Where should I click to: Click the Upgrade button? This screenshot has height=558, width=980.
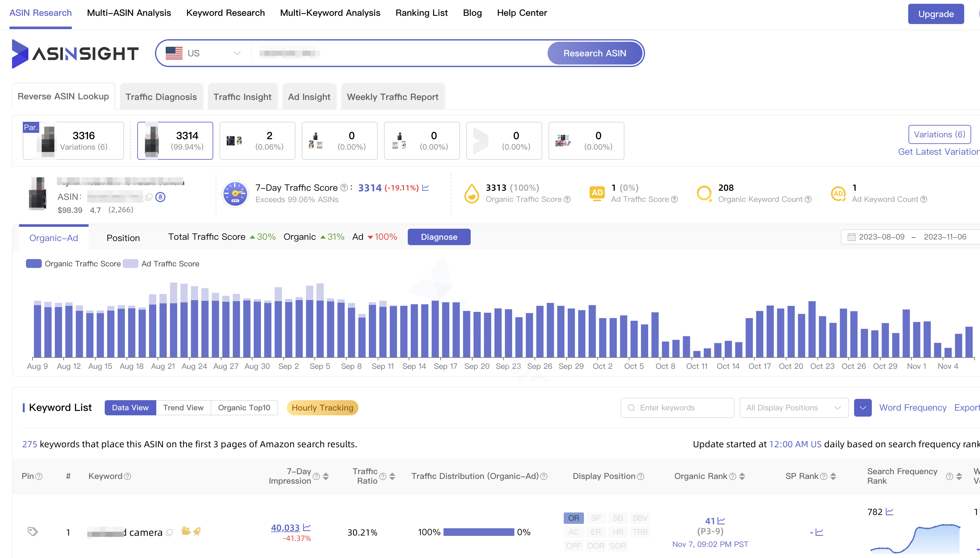[x=936, y=14]
